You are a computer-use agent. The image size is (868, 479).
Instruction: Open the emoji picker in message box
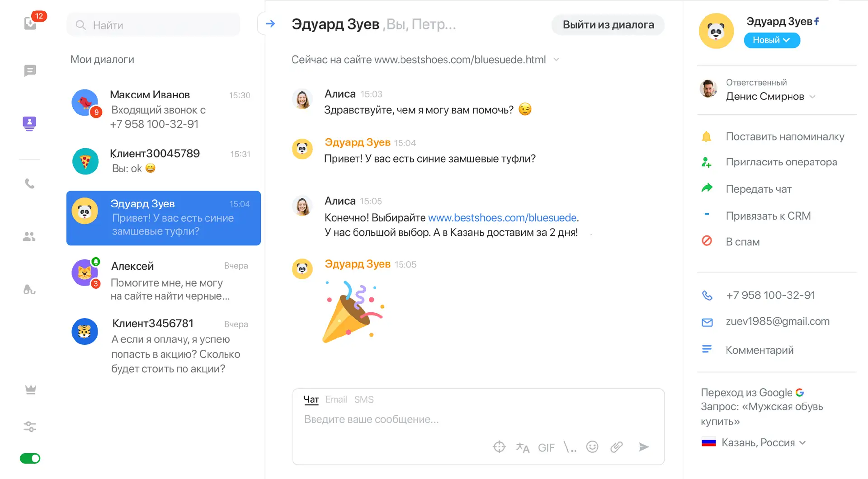click(x=592, y=447)
